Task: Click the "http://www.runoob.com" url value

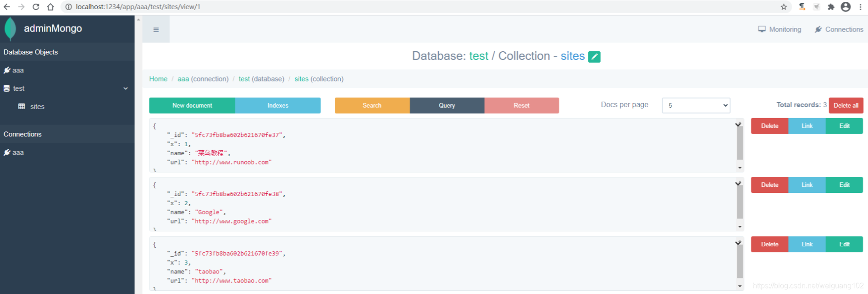Action: click(x=232, y=162)
